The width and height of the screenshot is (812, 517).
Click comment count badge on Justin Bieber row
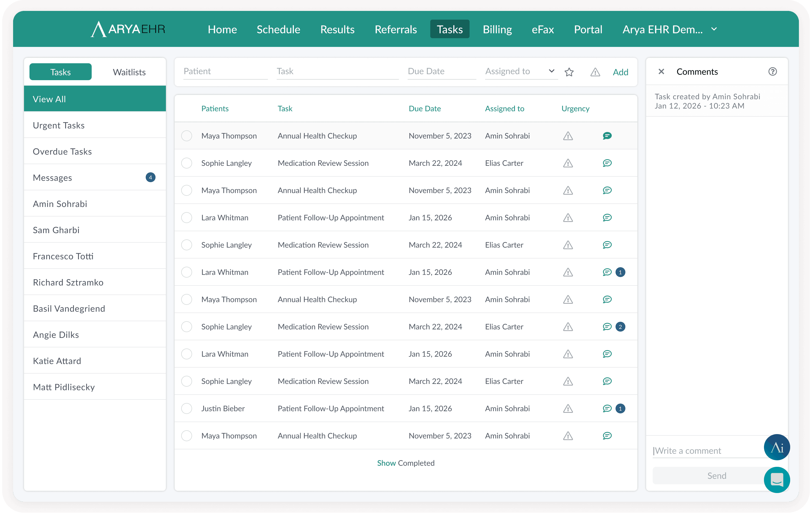click(x=620, y=408)
